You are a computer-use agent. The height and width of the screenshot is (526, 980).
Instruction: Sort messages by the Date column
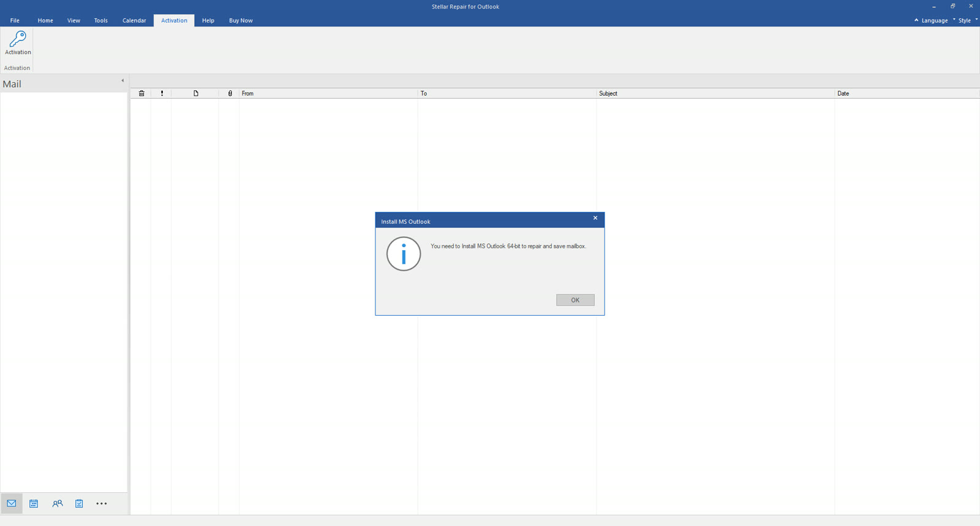click(907, 93)
